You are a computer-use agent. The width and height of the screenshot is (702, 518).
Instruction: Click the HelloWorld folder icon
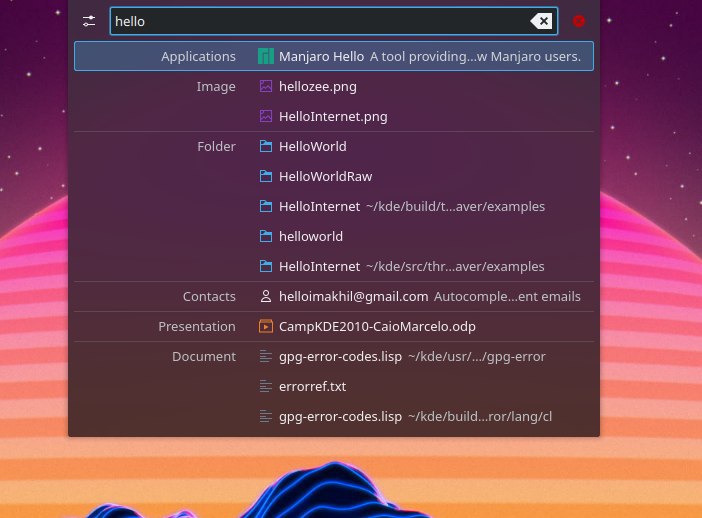click(265, 146)
